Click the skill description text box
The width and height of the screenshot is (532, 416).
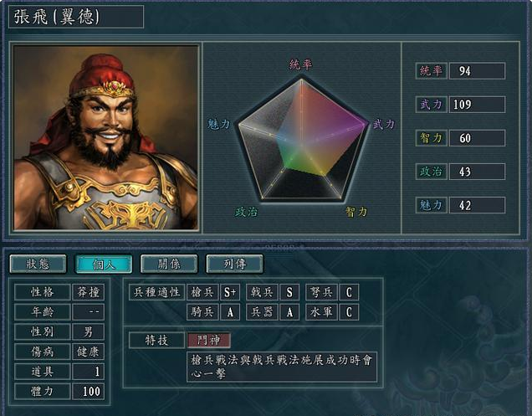tap(282, 367)
